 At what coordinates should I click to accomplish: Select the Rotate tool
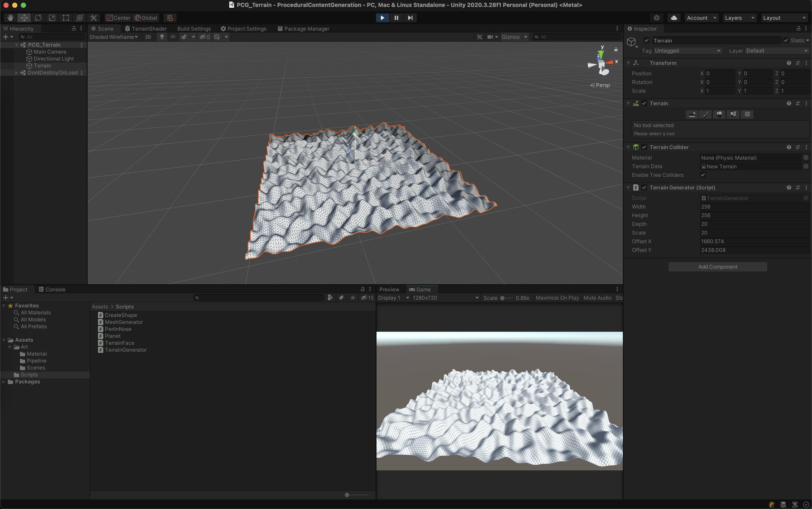(x=38, y=18)
